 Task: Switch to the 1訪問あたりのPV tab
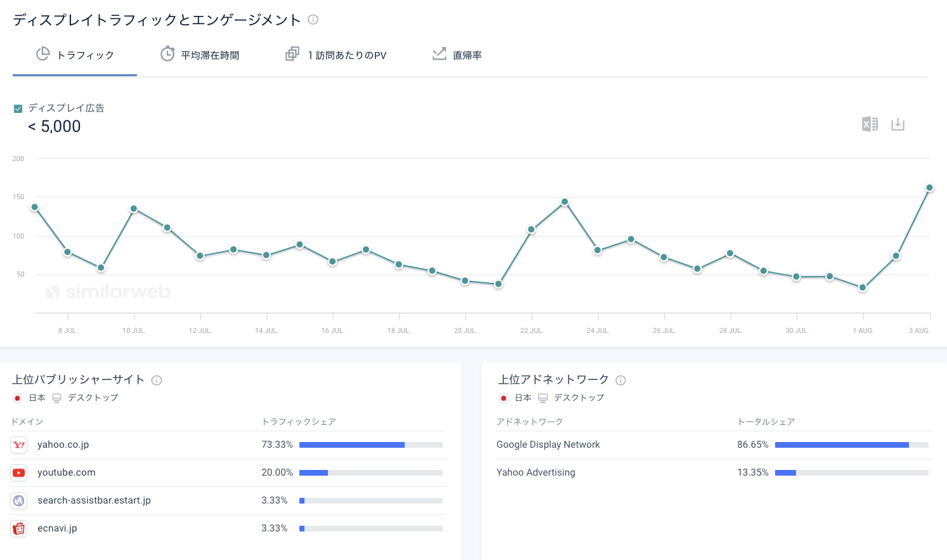[x=336, y=55]
